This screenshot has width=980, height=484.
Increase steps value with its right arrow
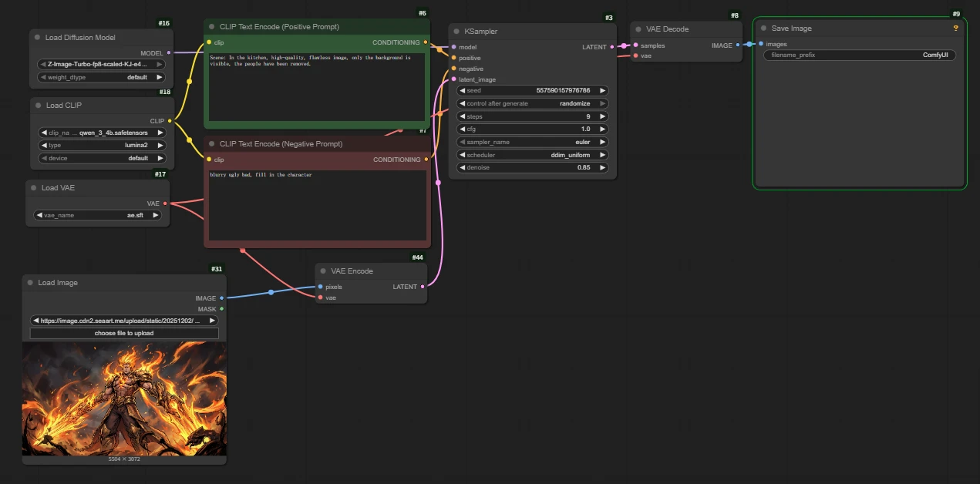click(x=603, y=116)
